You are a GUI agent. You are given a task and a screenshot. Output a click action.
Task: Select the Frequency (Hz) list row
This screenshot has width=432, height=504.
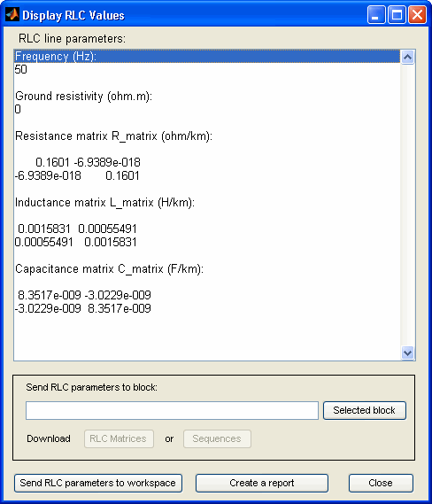tap(207, 57)
